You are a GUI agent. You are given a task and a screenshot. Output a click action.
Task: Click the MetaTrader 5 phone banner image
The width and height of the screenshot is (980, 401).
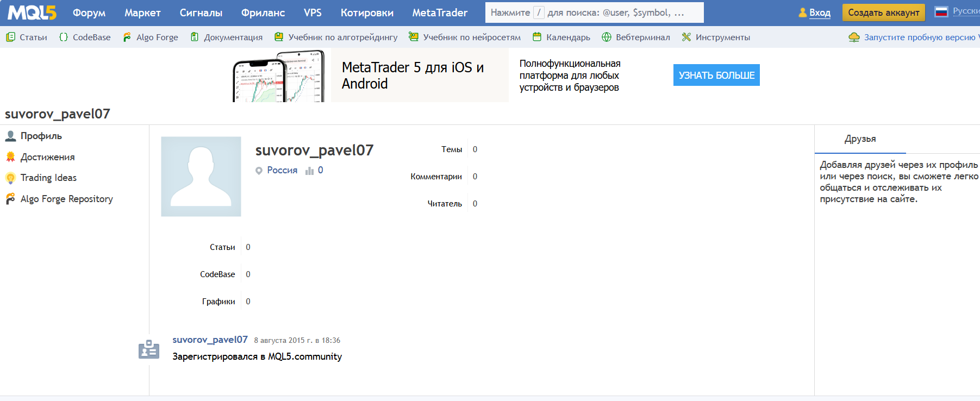click(x=279, y=76)
